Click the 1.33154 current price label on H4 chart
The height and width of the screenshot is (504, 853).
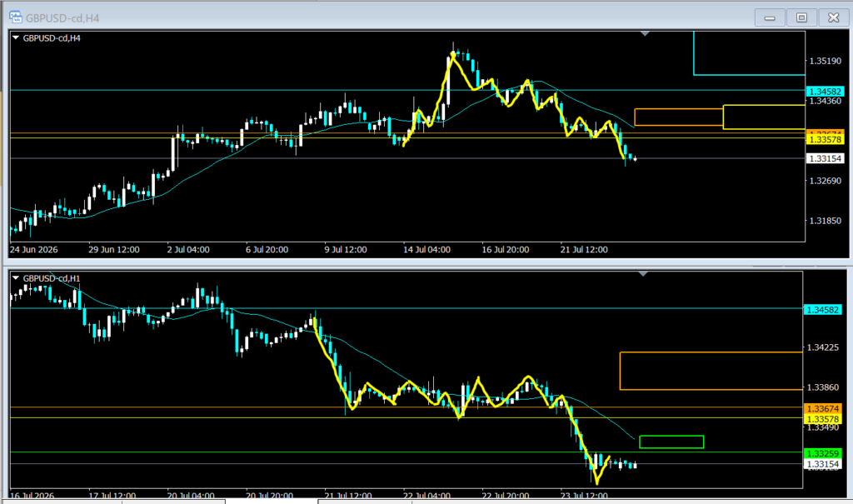pos(825,158)
